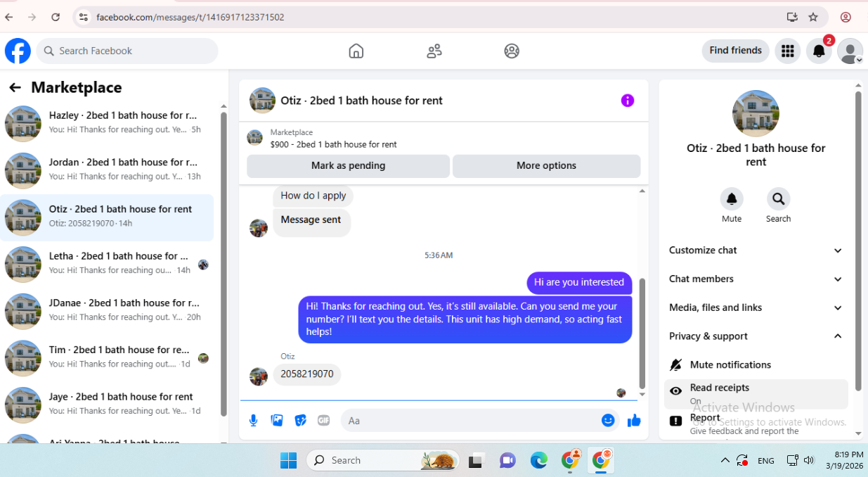Open the emoji picker smiley icon
Image resolution: width=868 pixels, height=477 pixels.
[x=608, y=421]
